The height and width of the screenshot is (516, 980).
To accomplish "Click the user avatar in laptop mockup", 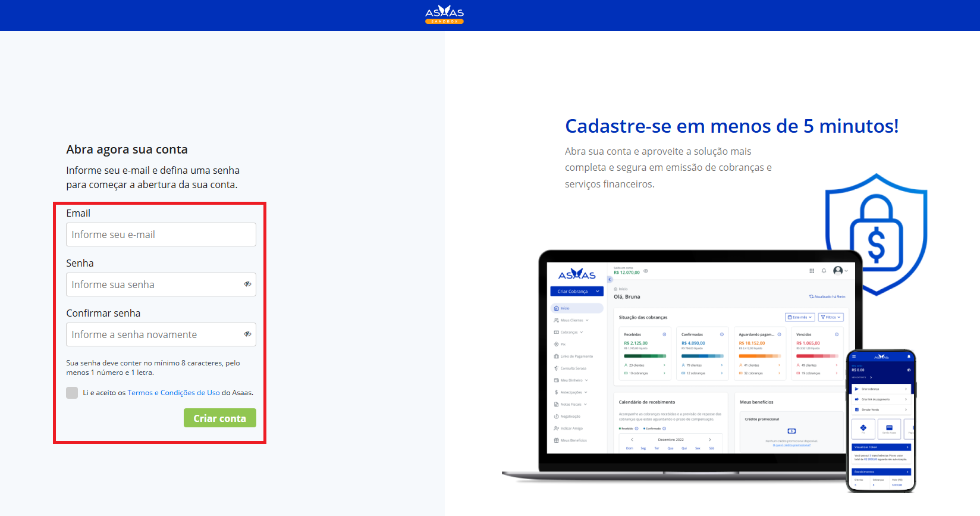I will pyautogui.click(x=838, y=271).
